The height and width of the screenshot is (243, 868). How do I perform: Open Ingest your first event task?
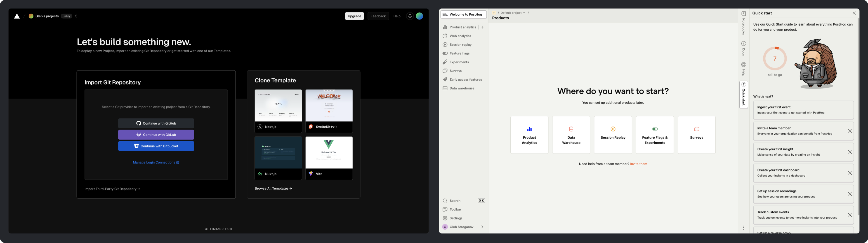(803, 110)
